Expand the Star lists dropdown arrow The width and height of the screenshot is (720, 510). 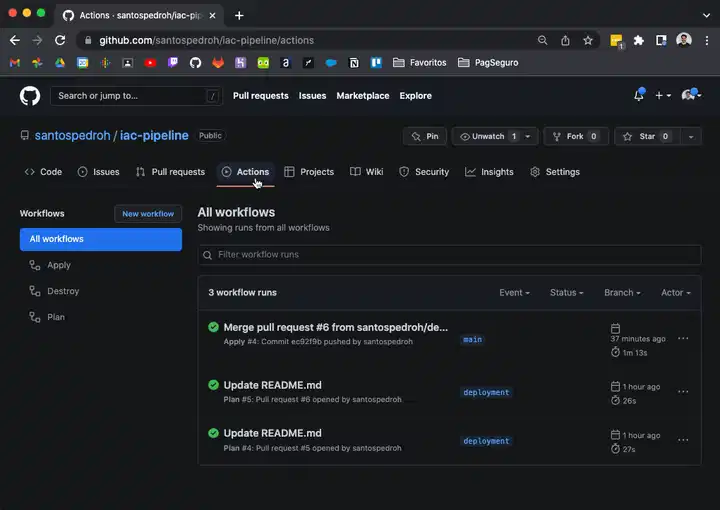tap(691, 136)
